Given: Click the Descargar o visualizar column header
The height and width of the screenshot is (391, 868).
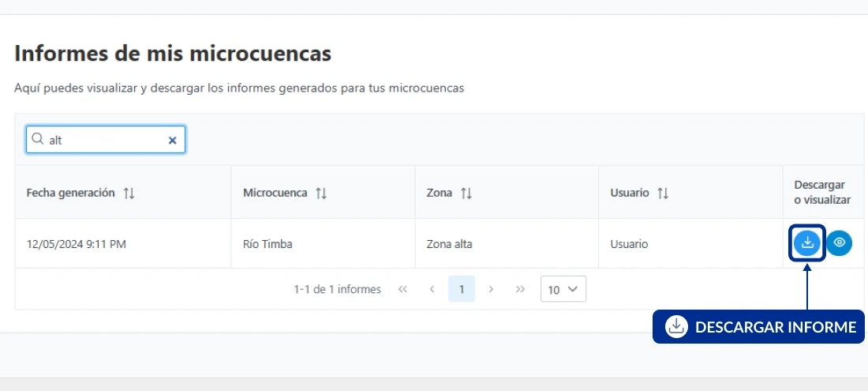Looking at the screenshot, I should tap(822, 192).
